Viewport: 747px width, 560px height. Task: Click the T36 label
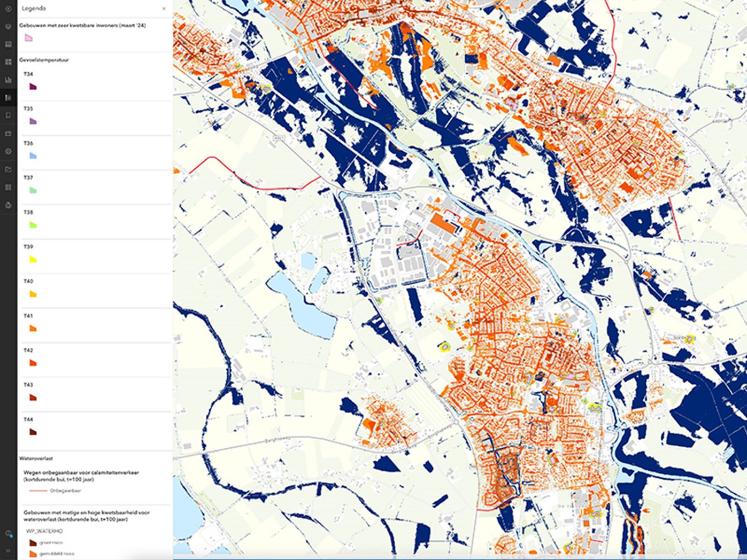(x=28, y=143)
